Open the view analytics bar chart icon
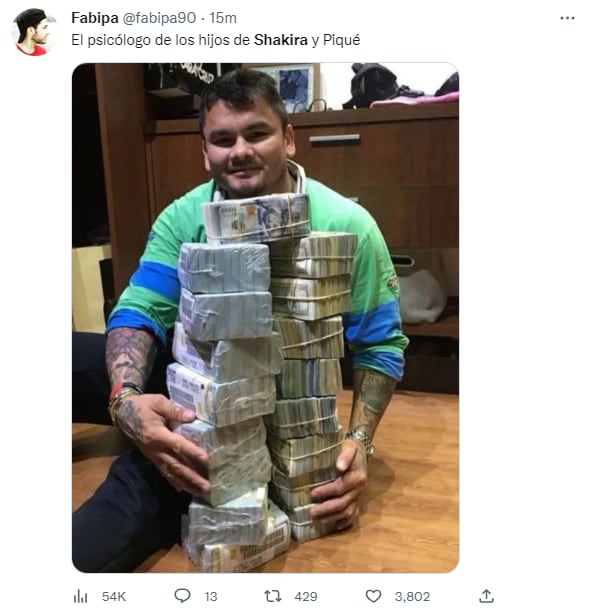Screen dimensions: 590x612 (80, 596)
